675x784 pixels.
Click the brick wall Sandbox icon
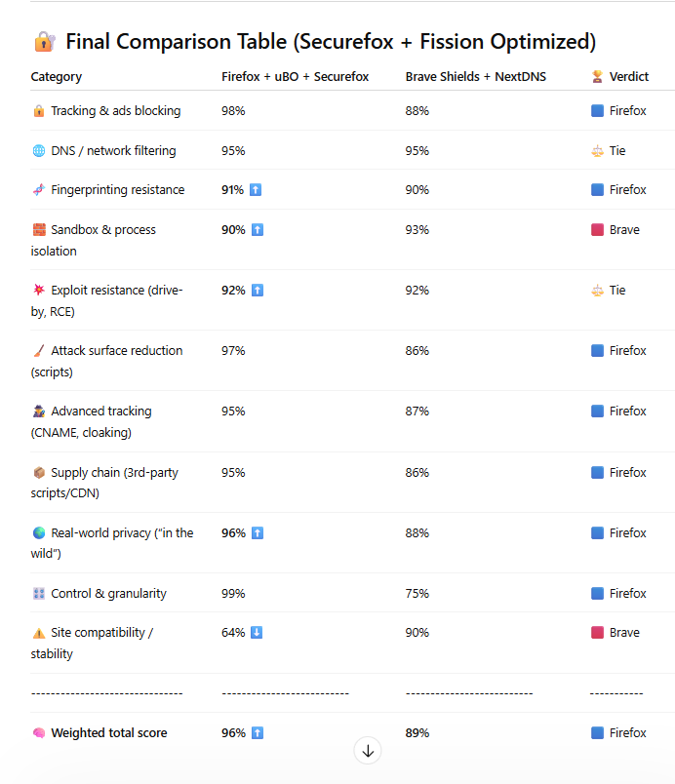(39, 229)
